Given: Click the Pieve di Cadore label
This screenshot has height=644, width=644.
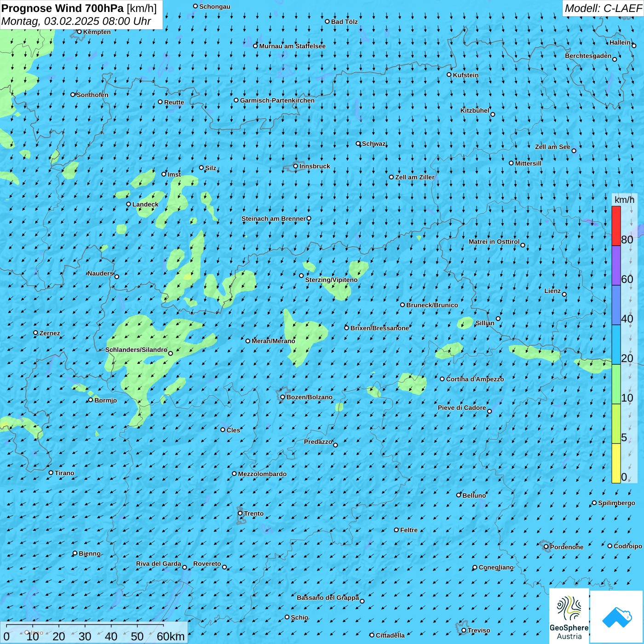Looking at the screenshot, I should tap(461, 408).
